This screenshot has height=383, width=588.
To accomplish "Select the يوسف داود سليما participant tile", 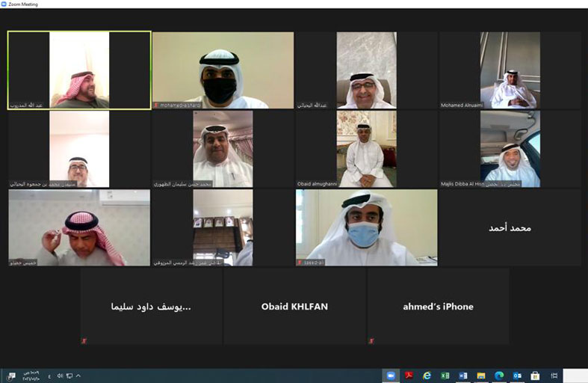I will (151, 307).
